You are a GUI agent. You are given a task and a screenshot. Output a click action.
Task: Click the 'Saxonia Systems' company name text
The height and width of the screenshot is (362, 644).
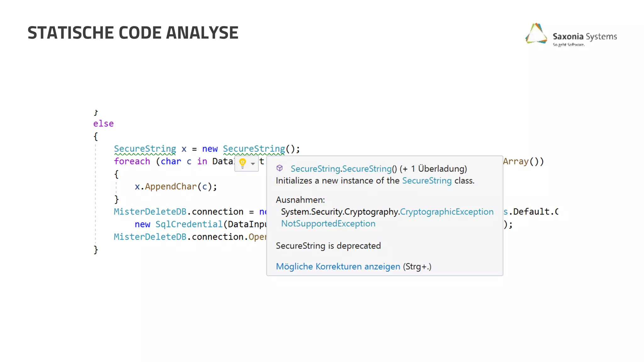point(585,36)
